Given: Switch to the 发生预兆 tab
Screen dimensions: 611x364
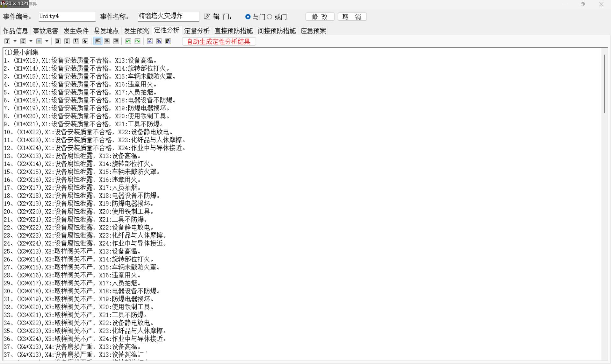Looking at the screenshot, I should click(136, 31).
